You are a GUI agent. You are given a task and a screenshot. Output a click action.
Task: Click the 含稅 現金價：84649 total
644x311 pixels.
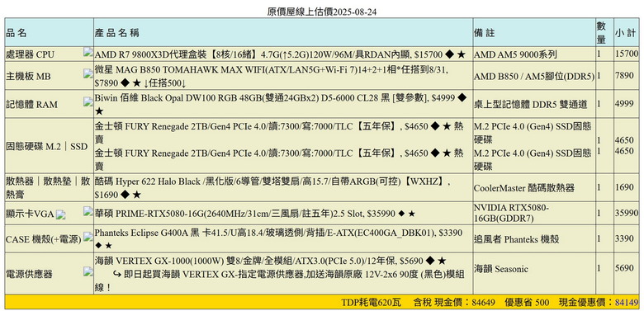click(454, 303)
